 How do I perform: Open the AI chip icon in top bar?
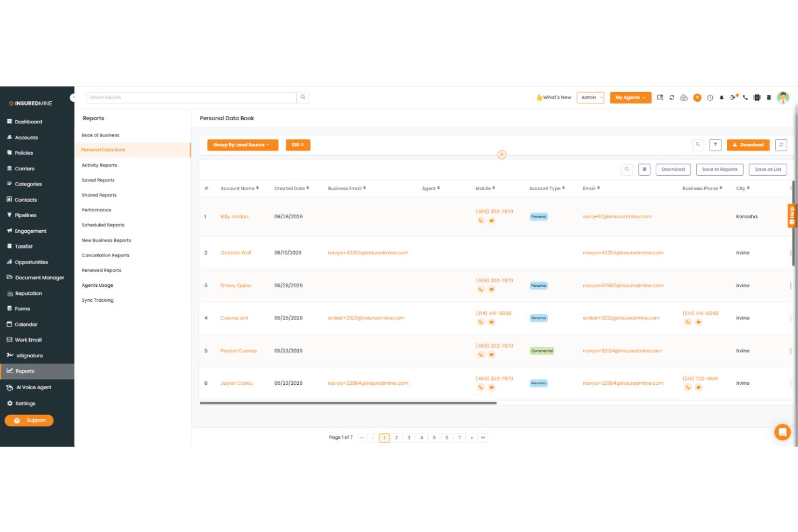point(757,98)
